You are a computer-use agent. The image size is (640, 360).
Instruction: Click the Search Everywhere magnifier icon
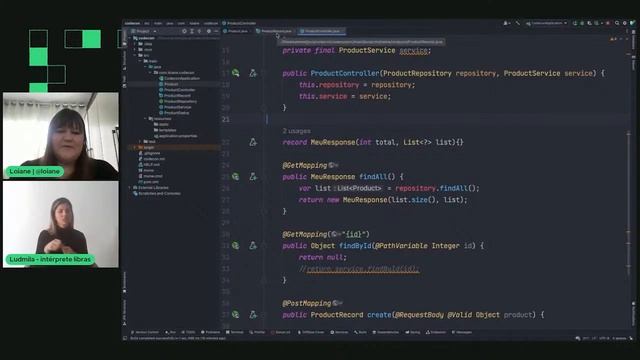tap(617, 23)
